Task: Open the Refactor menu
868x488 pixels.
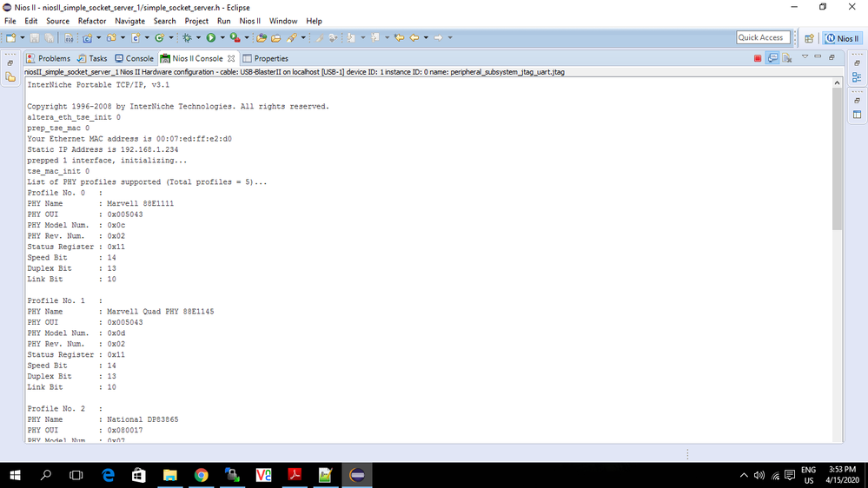Action: [92, 21]
